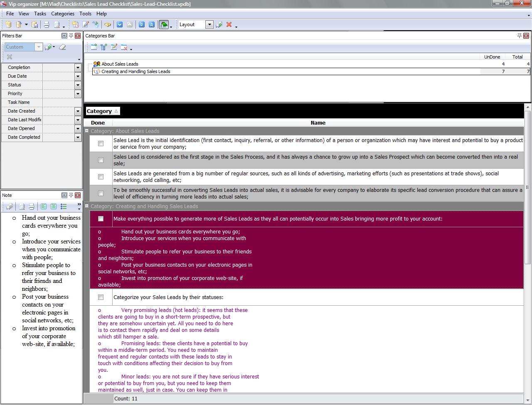The image size is (532, 405).
Task: Click bullet list icon in Note toolbar
Action: [x=64, y=206]
